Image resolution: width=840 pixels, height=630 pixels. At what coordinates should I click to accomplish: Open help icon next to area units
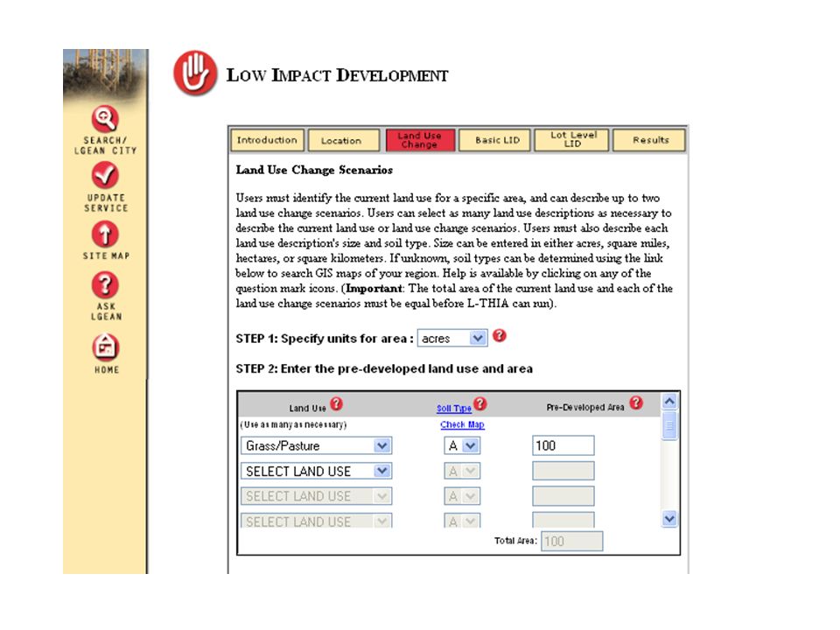(500, 336)
